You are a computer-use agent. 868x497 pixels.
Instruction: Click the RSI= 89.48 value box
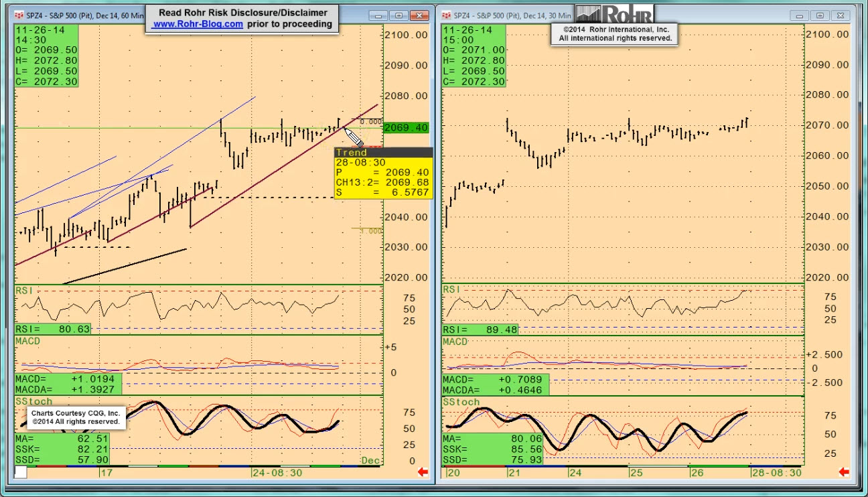[480, 330]
